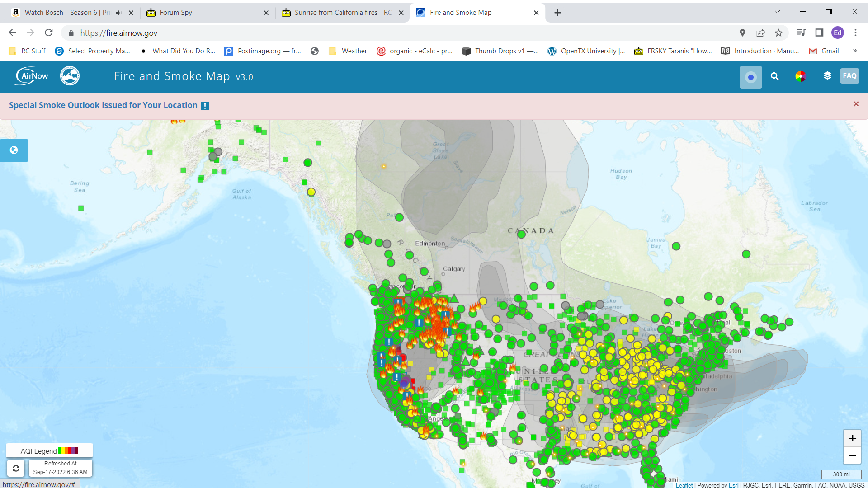
Task: Click the locate-me button in header
Action: (750, 77)
